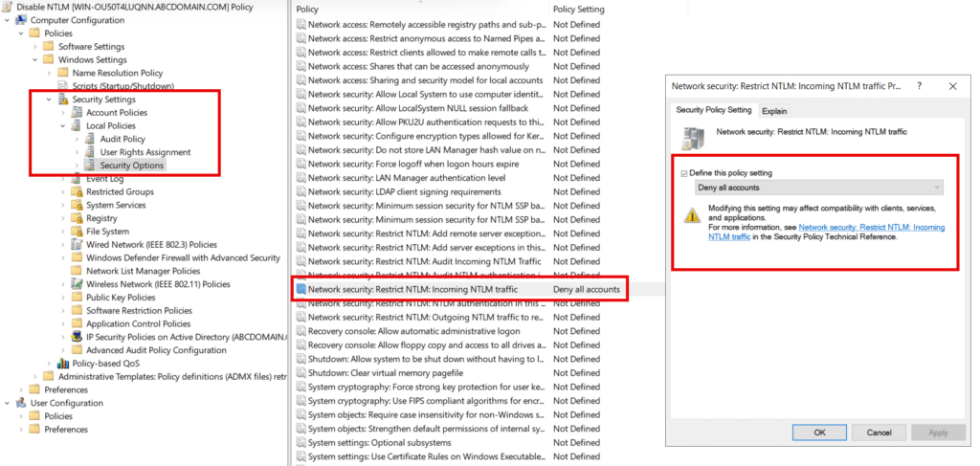Select the Security Policy Setting tab
Image resolution: width=980 pixels, height=466 pixels.
(714, 110)
